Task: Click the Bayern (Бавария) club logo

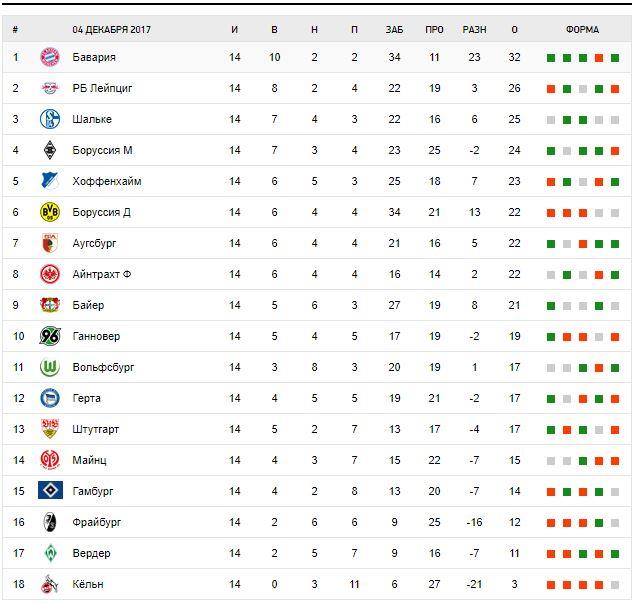Action: 50,57
